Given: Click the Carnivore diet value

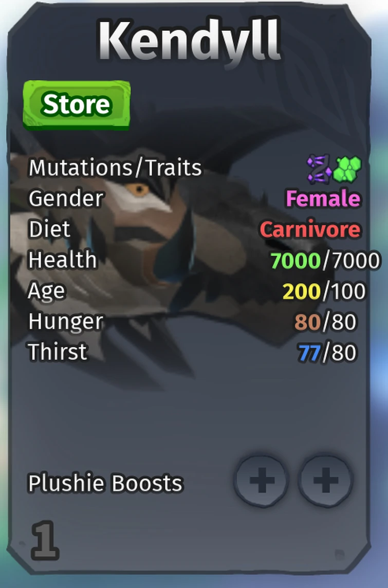Looking at the screenshot, I should 310,229.
